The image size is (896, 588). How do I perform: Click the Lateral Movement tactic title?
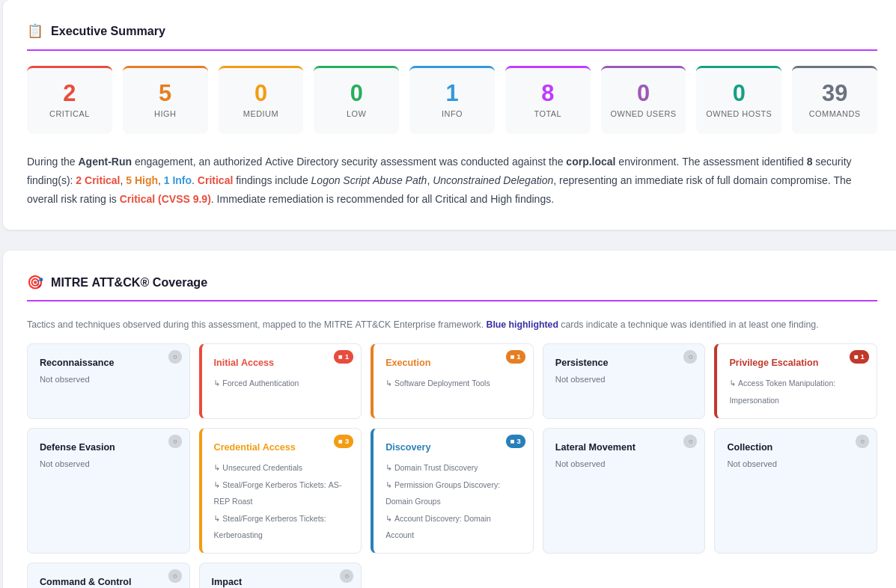point(595,447)
